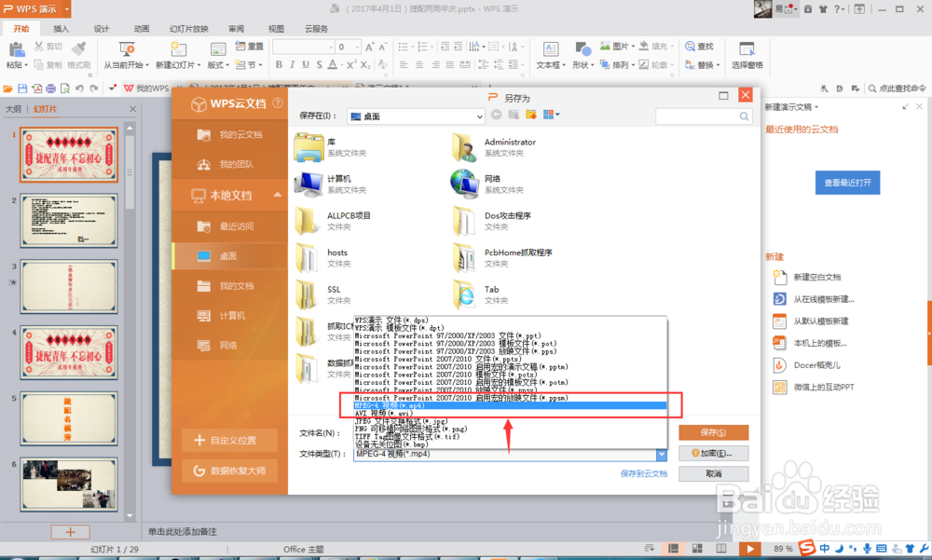932x560 pixels.
Task: Click the Undo arrow in quick access toolbar
Action: pyautogui.click(x=79, y=89)
